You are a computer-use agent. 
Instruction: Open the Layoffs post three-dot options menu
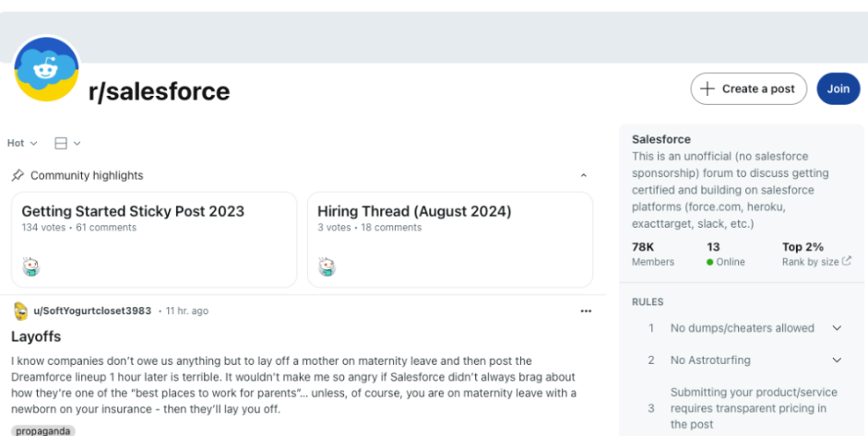click(x=586, y=311)
